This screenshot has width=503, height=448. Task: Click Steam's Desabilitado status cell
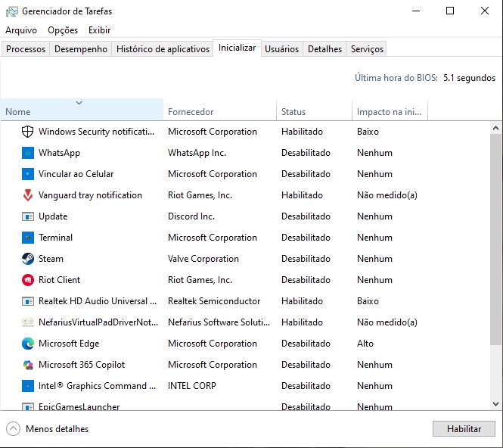point(306,259)
